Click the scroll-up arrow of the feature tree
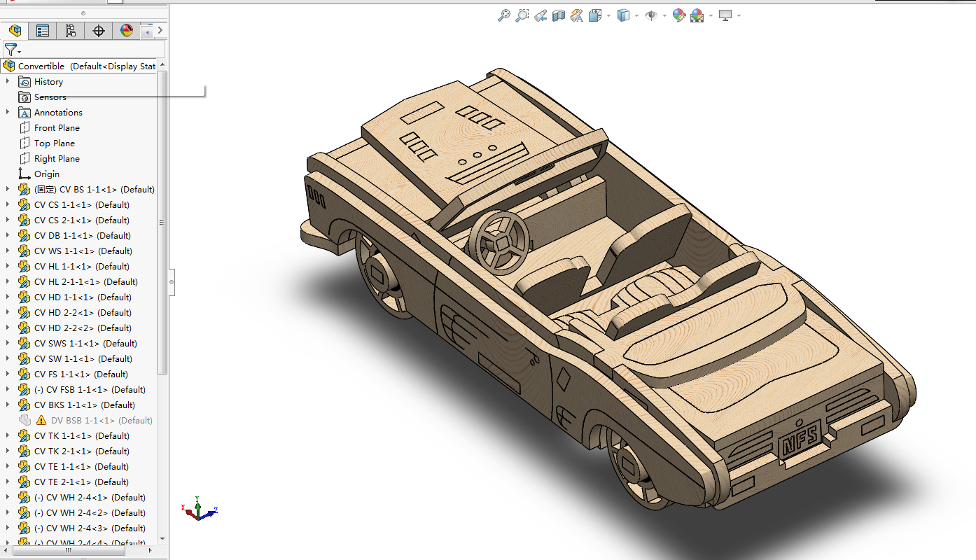This screenshot has width=976, height=560. [x=162, y=65]
